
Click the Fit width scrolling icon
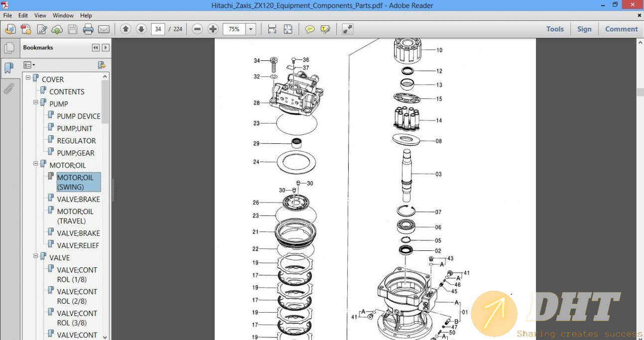(272, 29)
